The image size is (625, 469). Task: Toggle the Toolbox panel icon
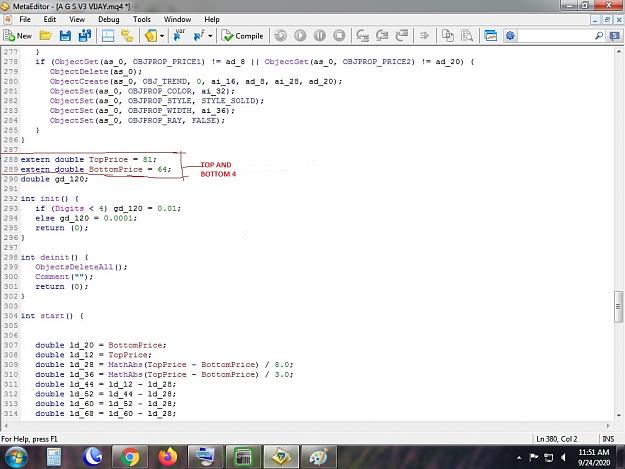(x=127, y=36)
